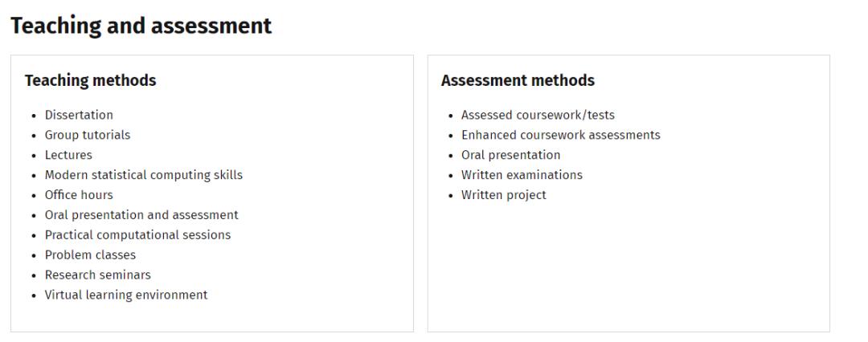Screen dimensions: 868x342
Task: Click the bullet beside Dissertation
Action: pos(34,116)
